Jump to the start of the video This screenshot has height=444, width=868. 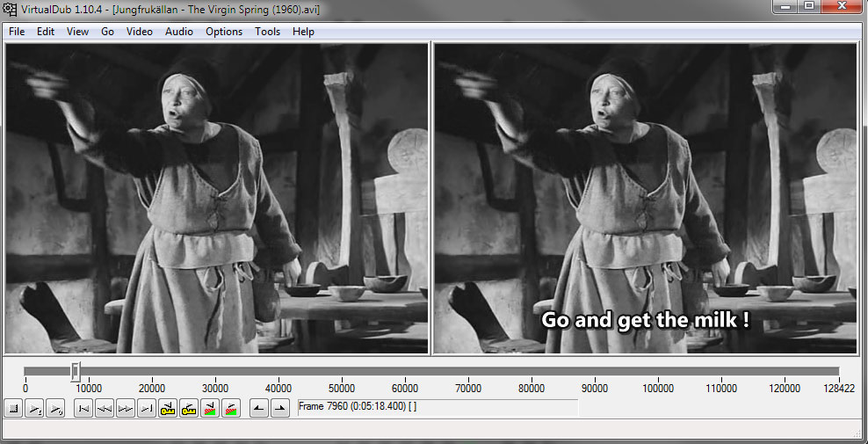83,409
